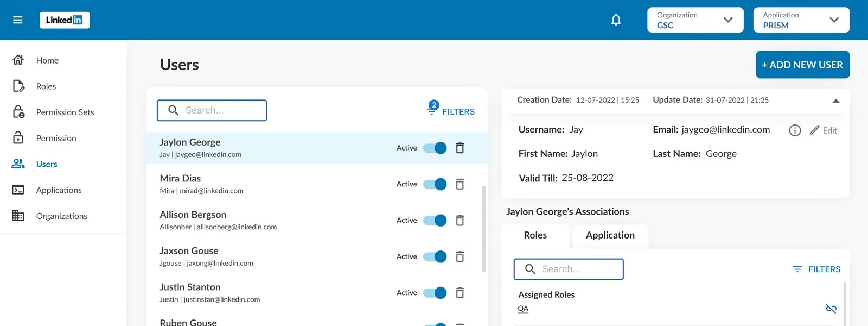868x326 pixels.
Task: Click the Home house icon
Action: pyautogui.click(x=18, y=60)
